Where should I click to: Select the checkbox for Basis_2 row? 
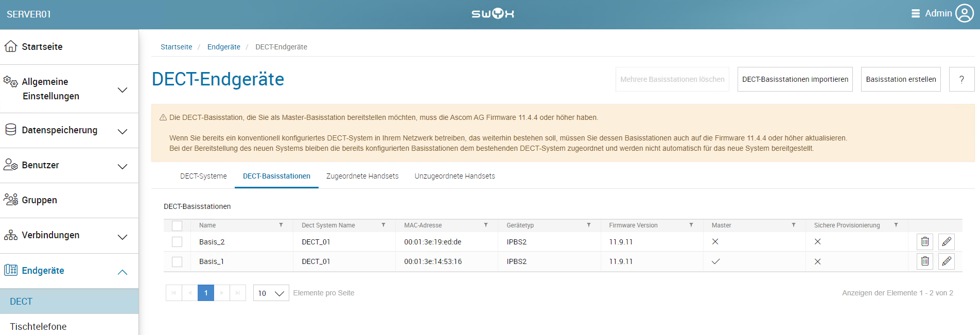point(177,242)
